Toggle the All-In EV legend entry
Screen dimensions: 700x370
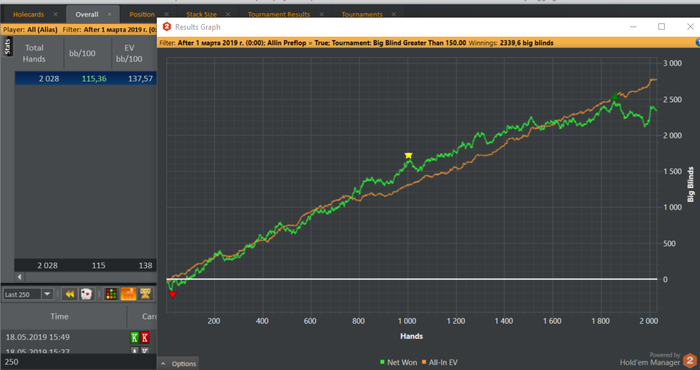(x=440, y=362)
